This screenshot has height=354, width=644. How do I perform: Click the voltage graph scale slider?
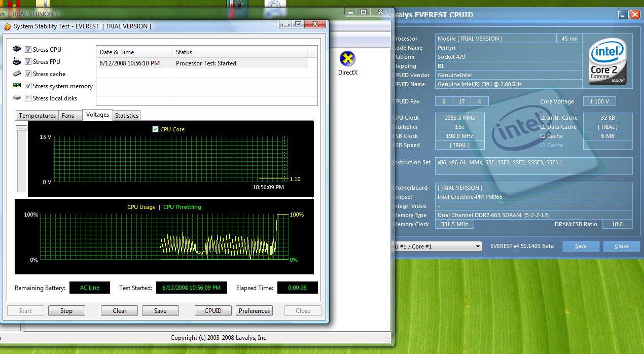tap(21, 128)
